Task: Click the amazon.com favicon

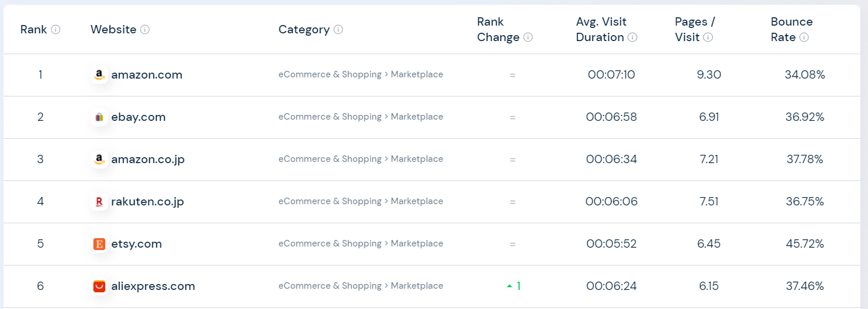Action: point(99,75)
